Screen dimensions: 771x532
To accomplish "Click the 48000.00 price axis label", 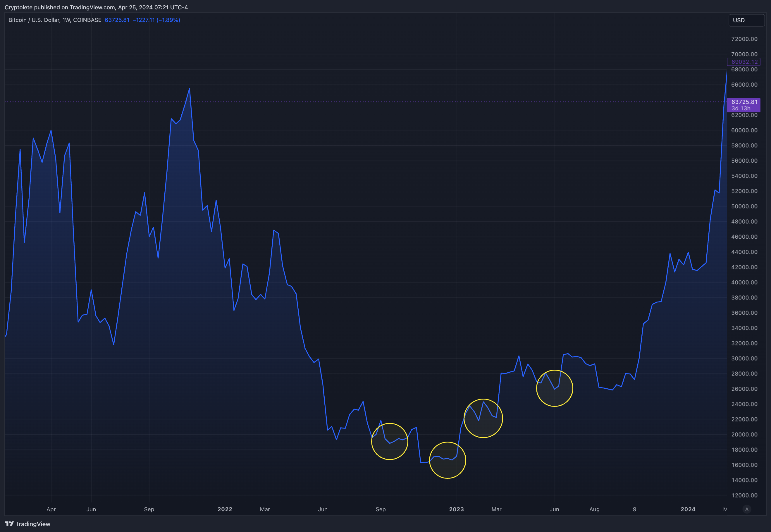I will [744, 221].
